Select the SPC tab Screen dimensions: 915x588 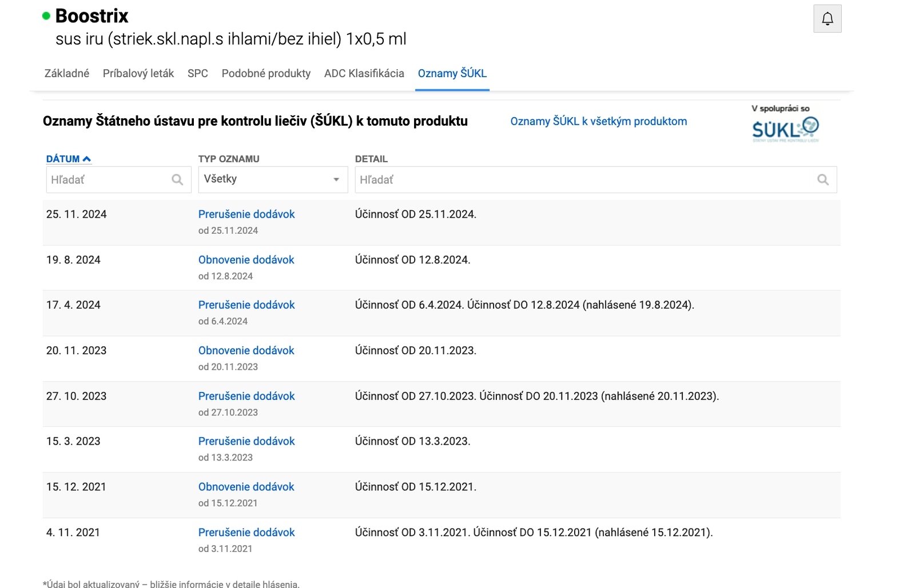tap(197, 73)
